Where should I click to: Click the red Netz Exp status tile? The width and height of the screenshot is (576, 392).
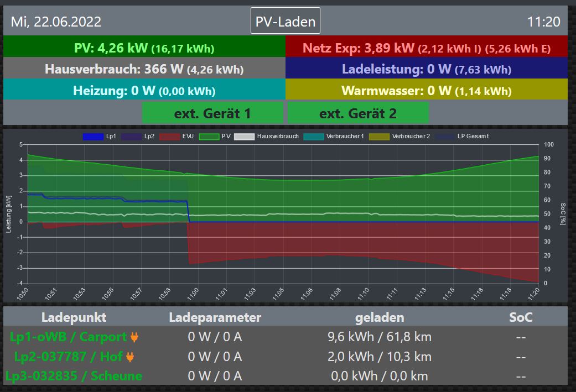point(426,48)
